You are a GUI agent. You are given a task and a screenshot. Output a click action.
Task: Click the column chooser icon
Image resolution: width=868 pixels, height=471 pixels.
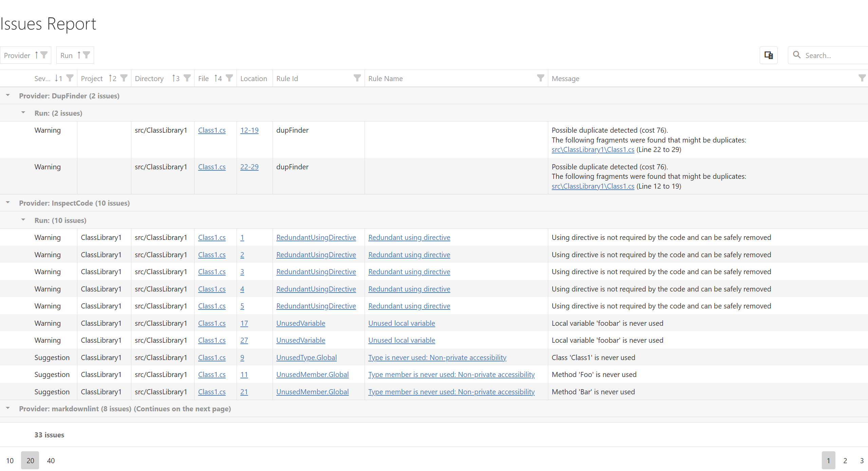pyautogui.click(x=768, y=55)
